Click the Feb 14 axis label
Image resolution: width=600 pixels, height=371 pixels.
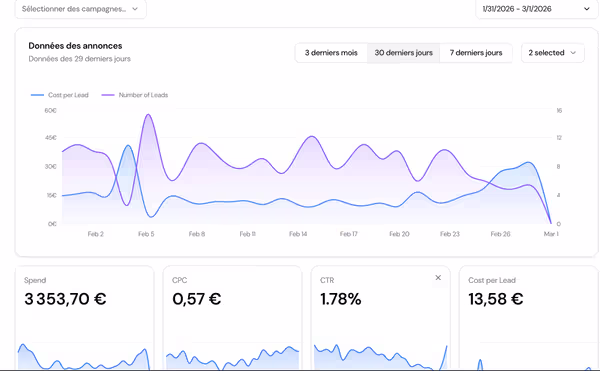298,234
